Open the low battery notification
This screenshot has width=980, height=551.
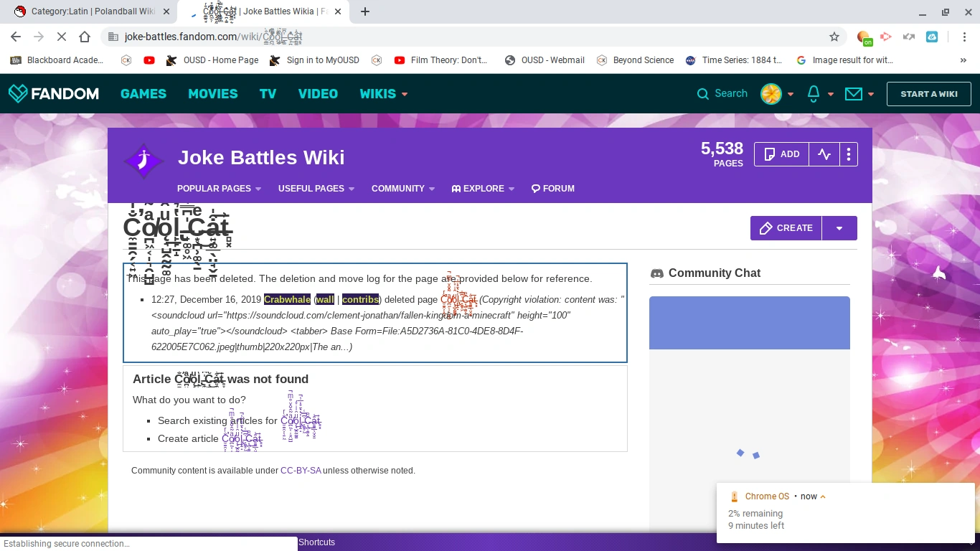point(845,512)
